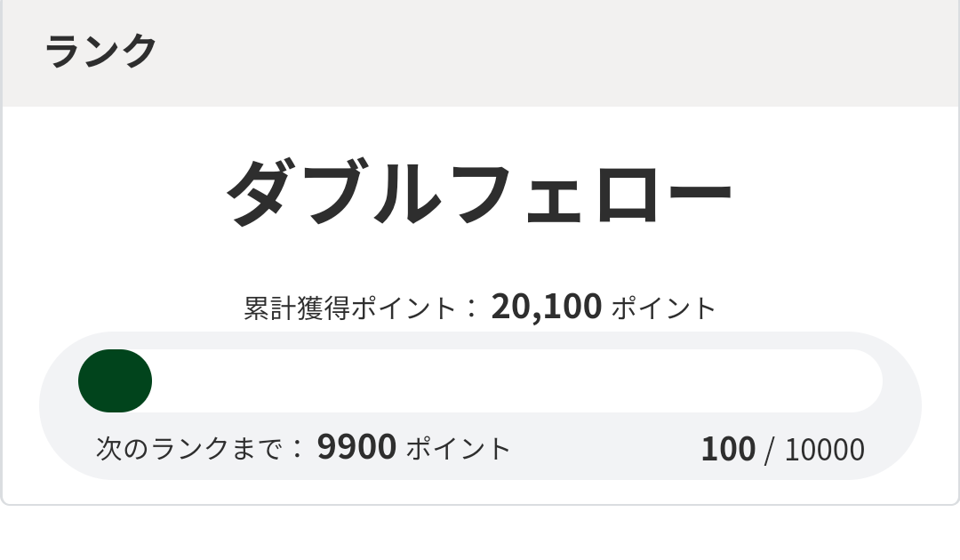Click the empty white progress track
The image size is (960, 560).
tap(516, 381)
